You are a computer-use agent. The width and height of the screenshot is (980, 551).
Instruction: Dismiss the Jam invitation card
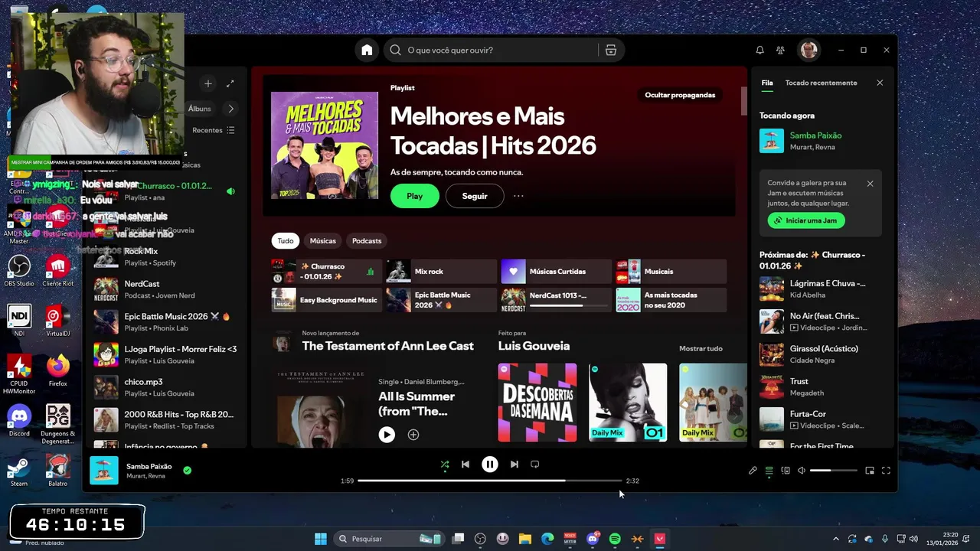click(870, 184)
